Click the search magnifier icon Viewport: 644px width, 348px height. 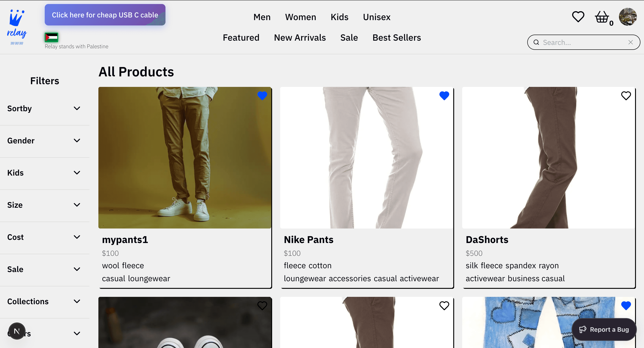pos(536,42)
